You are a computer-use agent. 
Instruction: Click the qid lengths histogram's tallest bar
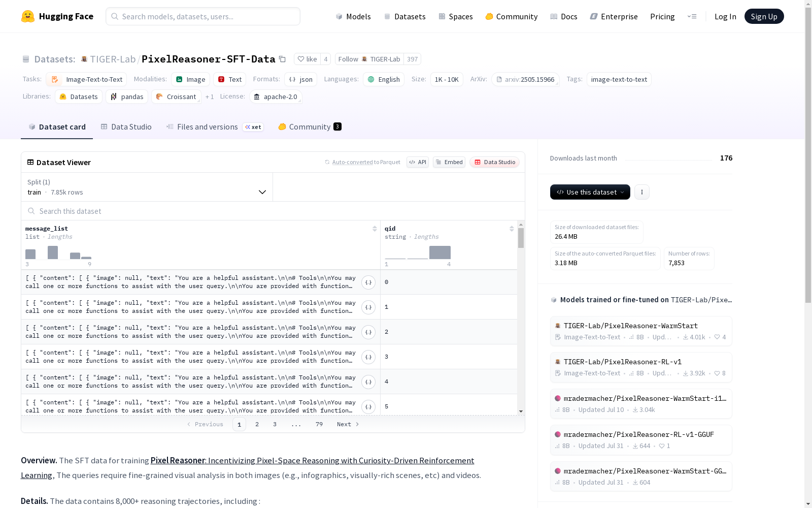(440, 252)
